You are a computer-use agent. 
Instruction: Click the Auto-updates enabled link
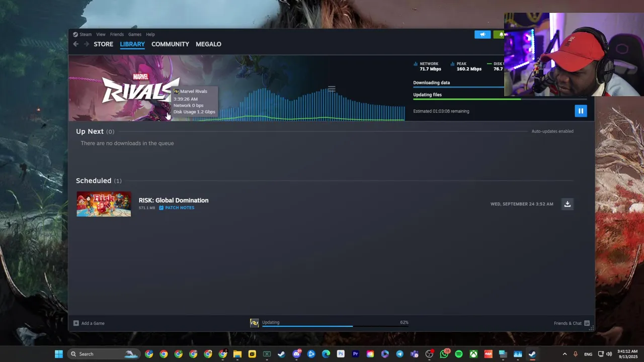click(552, 131)
